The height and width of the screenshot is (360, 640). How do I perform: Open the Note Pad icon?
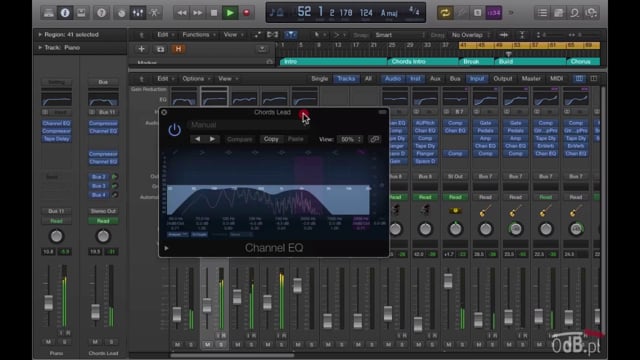click(x=558, y=13)
